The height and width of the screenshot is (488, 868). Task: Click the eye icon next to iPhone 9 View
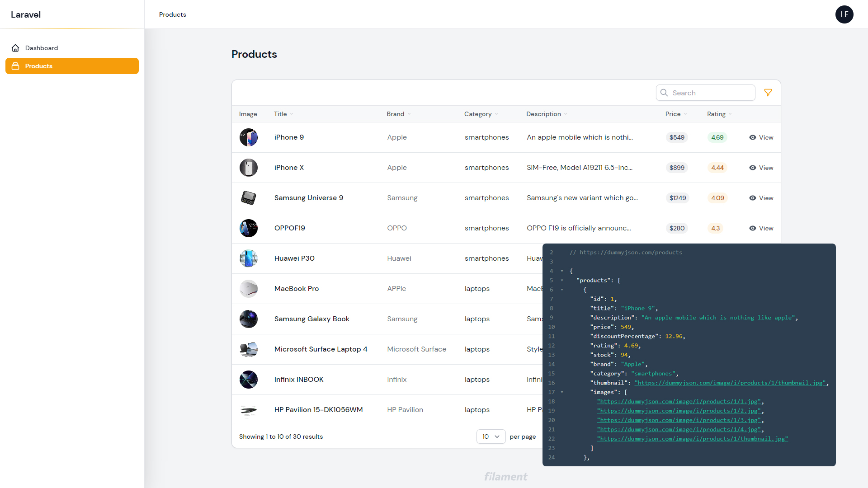[x=752, y=137]
